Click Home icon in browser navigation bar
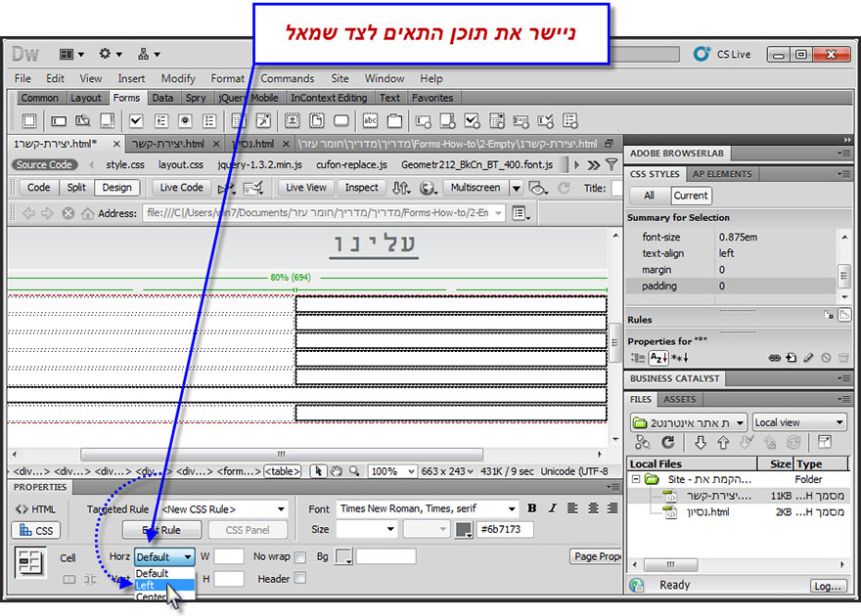The image size is (861, 616). click(x=87, y=213)
